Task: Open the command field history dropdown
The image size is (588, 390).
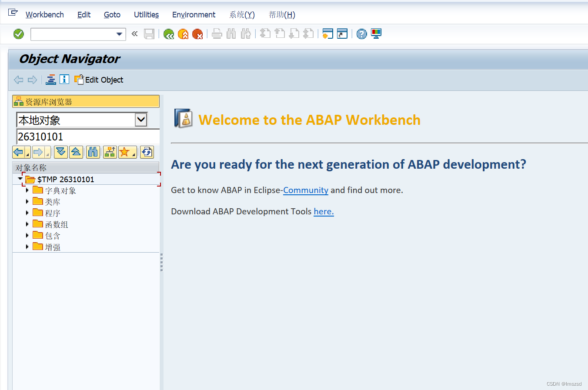Action: (x=119, y=34)
